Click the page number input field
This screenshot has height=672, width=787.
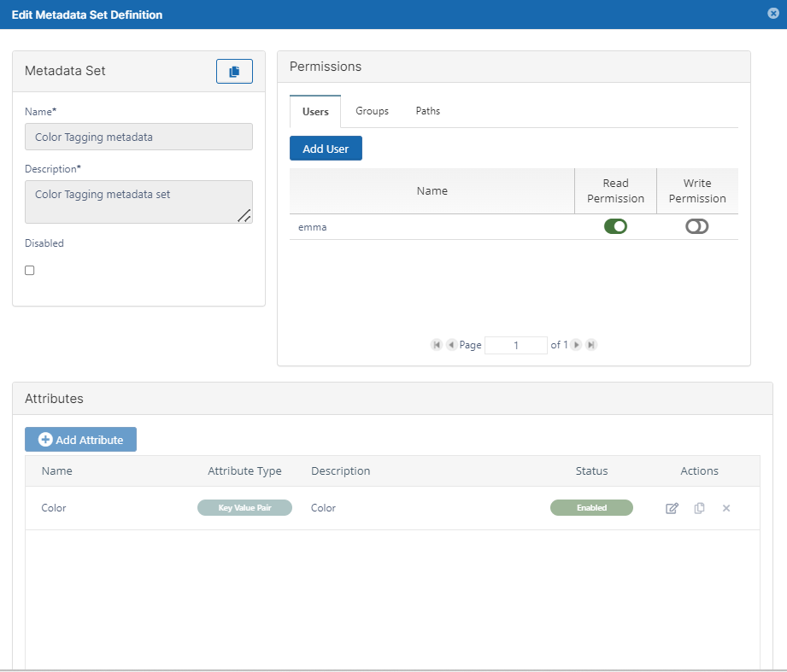[515, 345]
